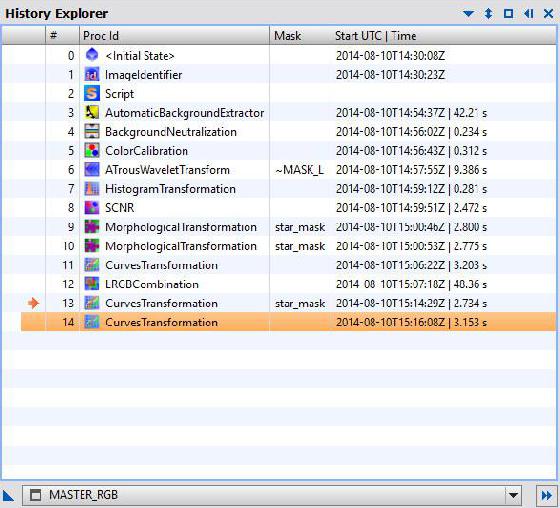
Task: Click the Mask column header
Action: tap(300, 36)
